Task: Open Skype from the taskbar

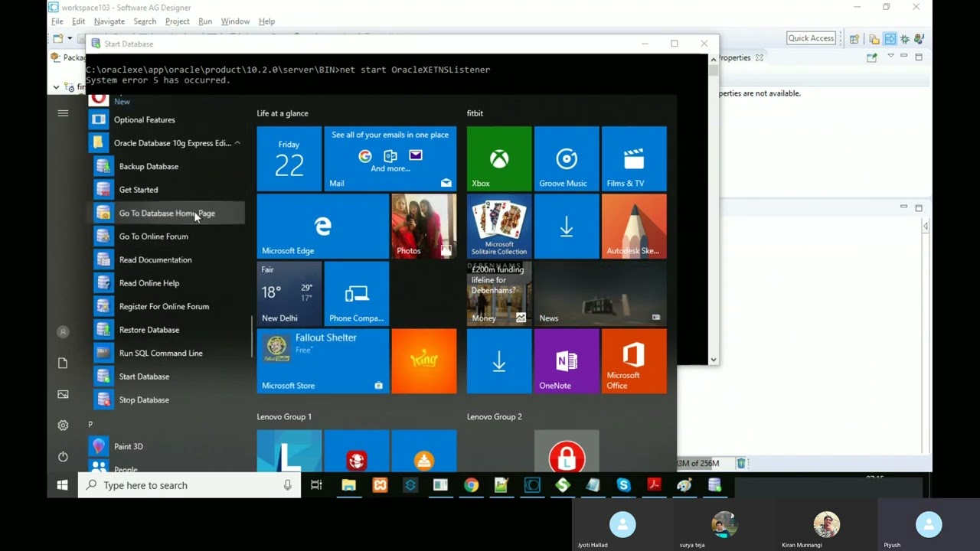Action: coord(623,485)
